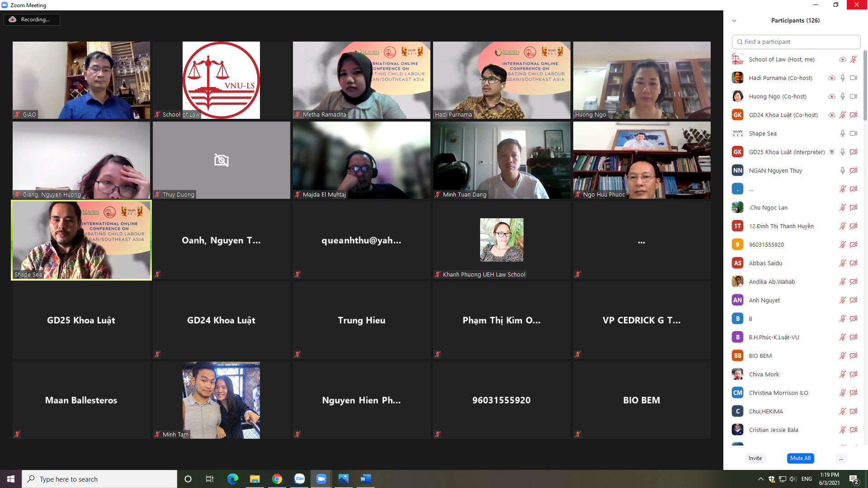868x488 pixels.
Task: Click Hadi Purnama's microphone icon
Action: click(x=843, y=78)
